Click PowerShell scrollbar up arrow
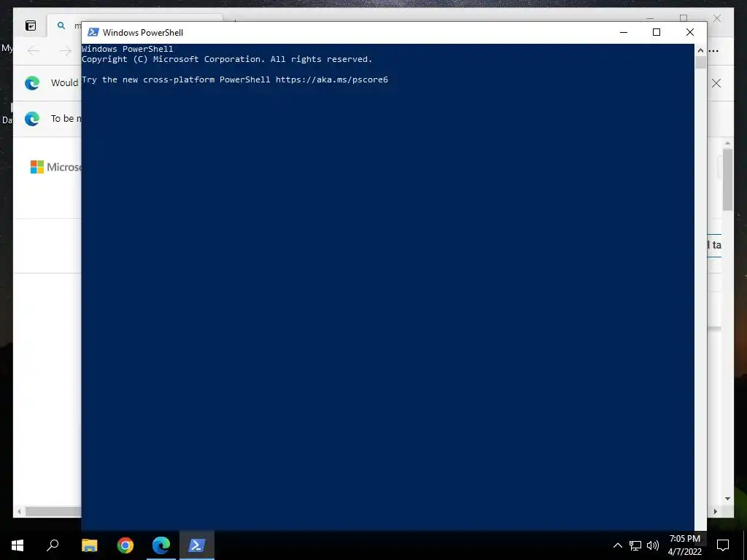This screenshot has height=560, width=747. point(700,50)
